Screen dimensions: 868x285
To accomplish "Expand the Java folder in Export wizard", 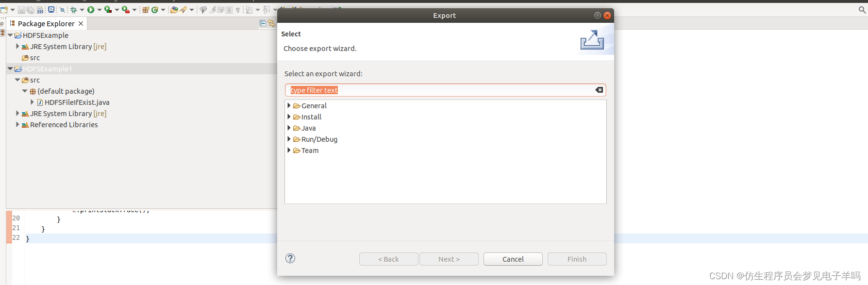I will [289, 128].
